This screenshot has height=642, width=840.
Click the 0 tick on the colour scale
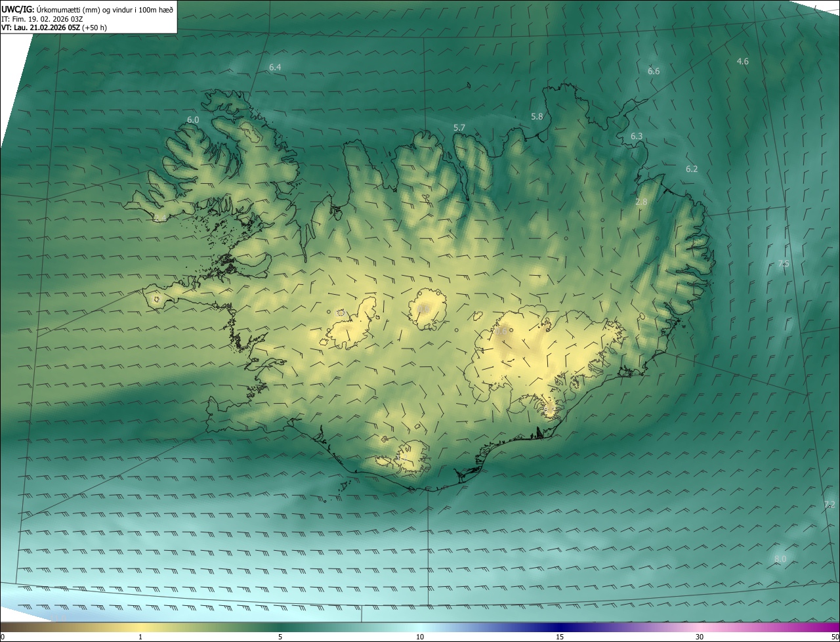point(3,637)
